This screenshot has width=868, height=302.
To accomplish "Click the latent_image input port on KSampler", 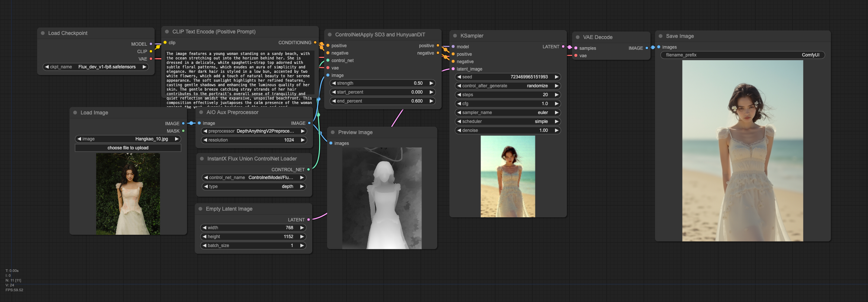I will [453, 69].
